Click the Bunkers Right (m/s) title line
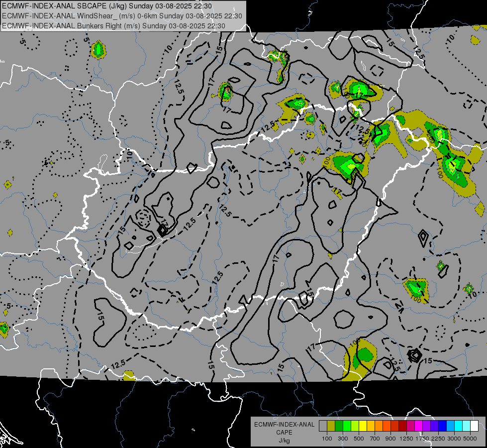The width and height of the screenshot is (487, 448). coord(113,26)
